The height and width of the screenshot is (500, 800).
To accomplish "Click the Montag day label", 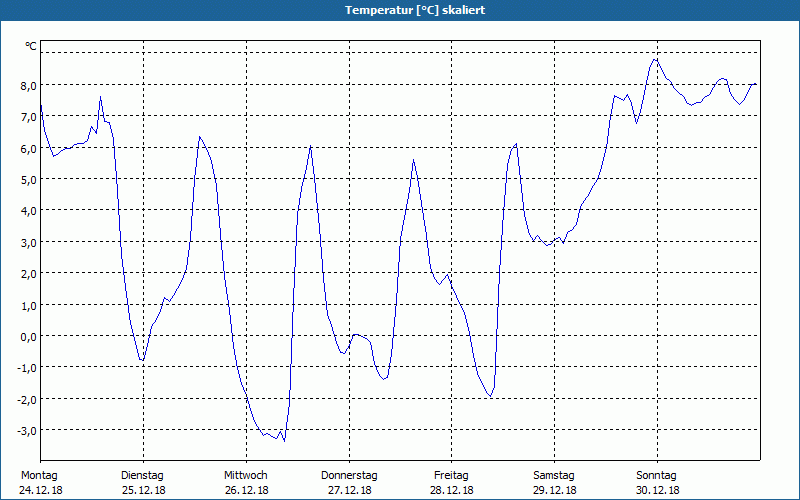I will tap(39, 476).
